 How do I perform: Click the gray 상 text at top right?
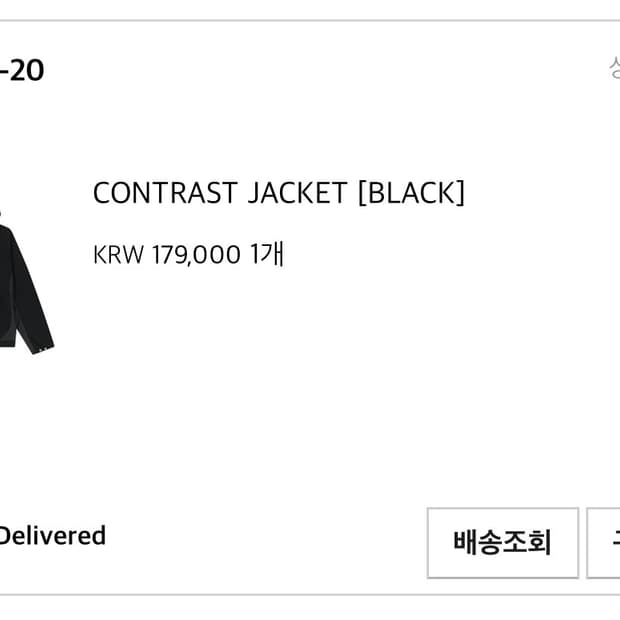614,68
